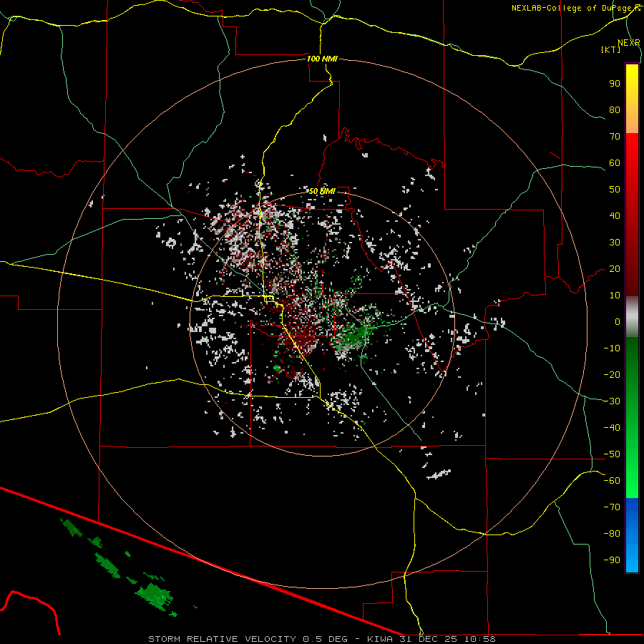644x644 pixels.
Task: Click the "10:58" timestamp in the caption
Action: point(479,639)
